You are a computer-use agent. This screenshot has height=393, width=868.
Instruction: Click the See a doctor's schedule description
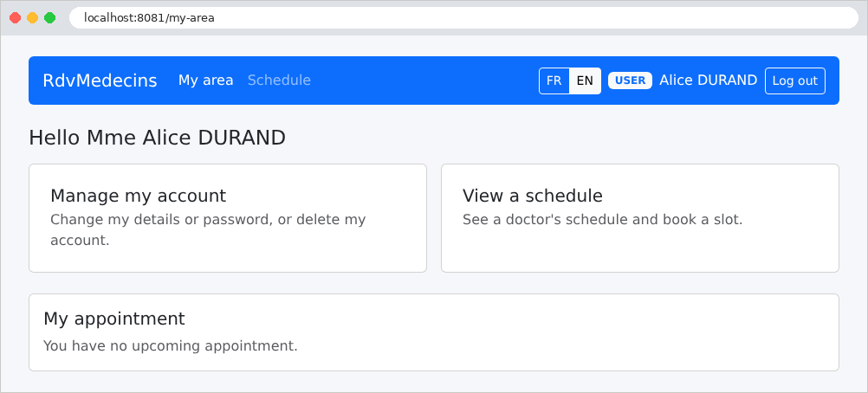click(x=602, y=220)
